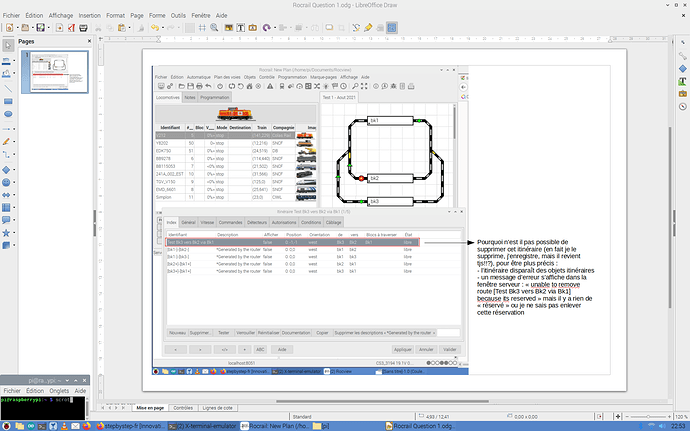Screen dimensions: 690x431
Task: Toggle the Display Grid icon
Action: click(202, 28)
